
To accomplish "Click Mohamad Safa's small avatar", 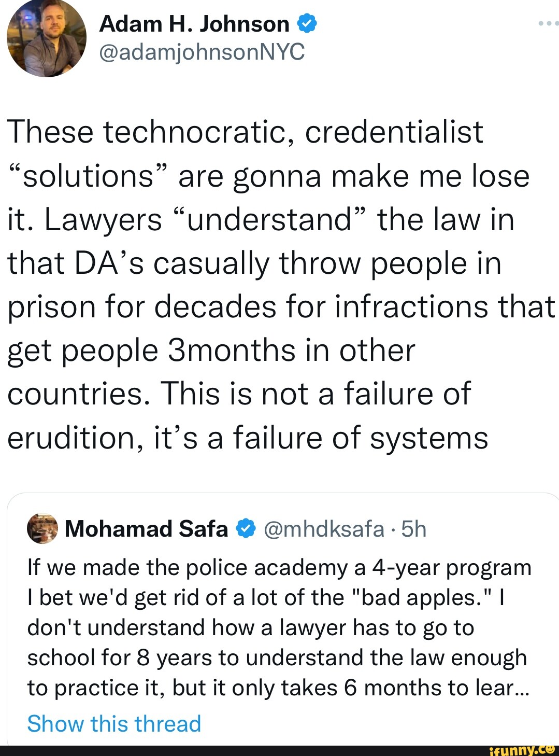I will point(42,528).
